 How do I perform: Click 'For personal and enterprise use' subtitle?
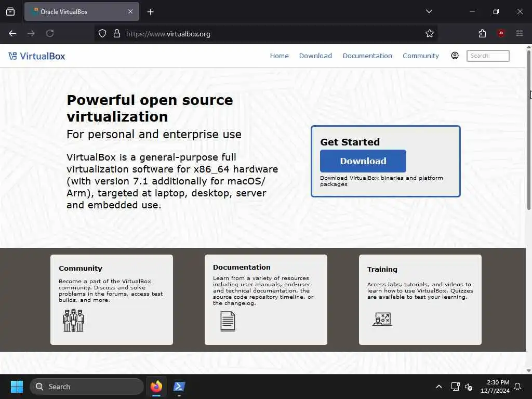point(154,135)
